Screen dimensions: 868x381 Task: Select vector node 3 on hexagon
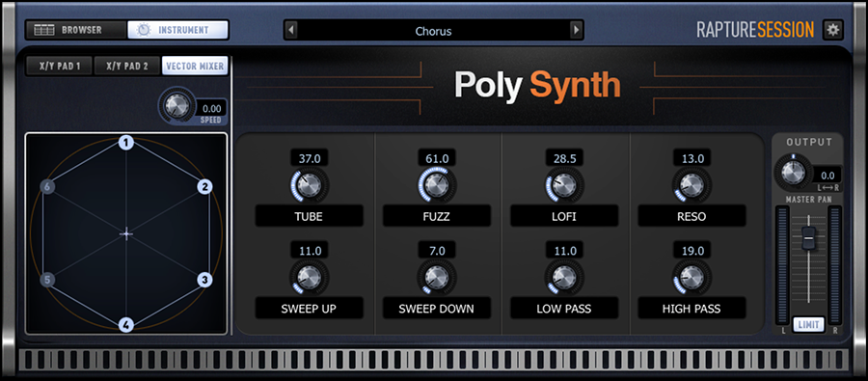coord(204,280)
